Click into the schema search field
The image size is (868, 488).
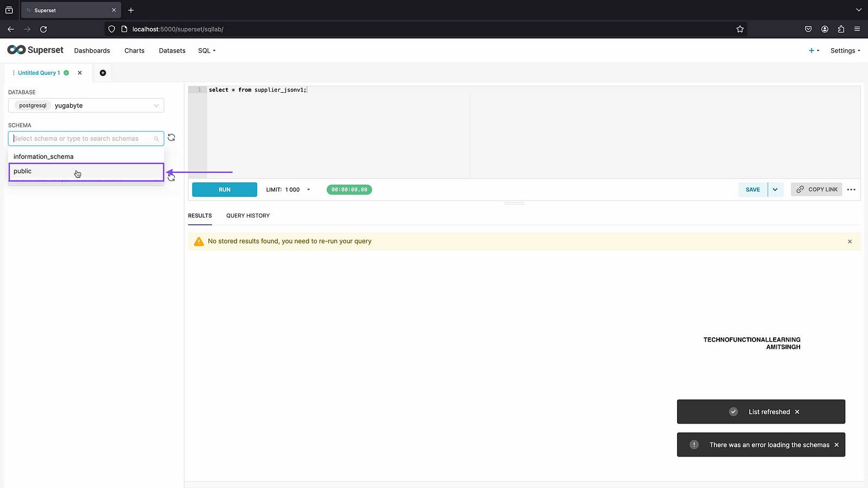click(x=81, y=139)
